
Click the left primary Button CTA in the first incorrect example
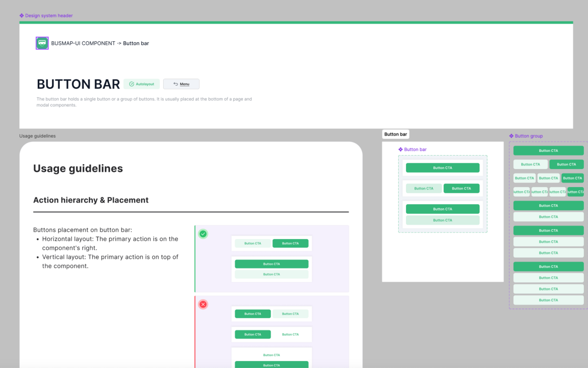(253, 314)
